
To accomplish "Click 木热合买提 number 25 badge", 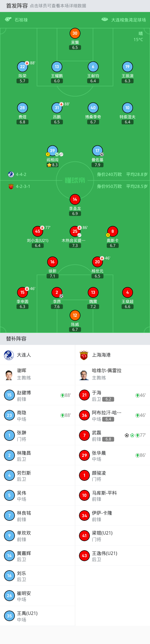I will coord(75,231).
